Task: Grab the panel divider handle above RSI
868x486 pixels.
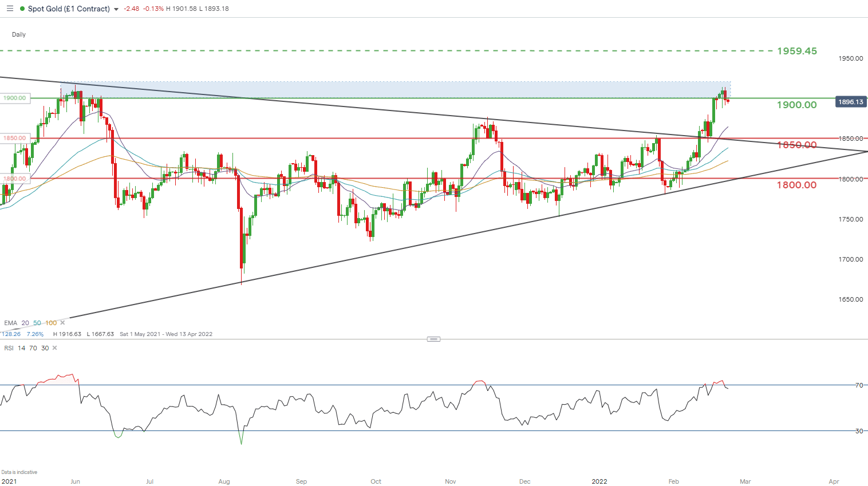Action: point(434,339)
